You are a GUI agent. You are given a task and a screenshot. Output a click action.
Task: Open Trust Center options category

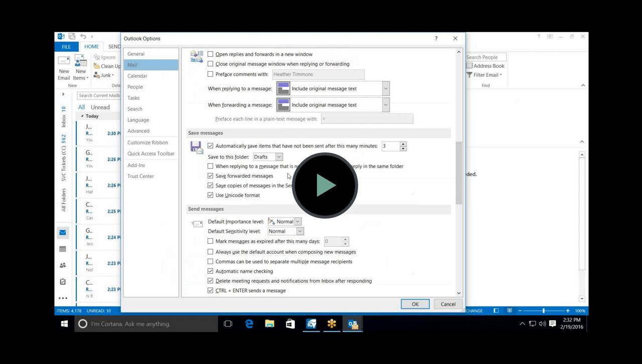pyautogui.click(x=151, y=176)
